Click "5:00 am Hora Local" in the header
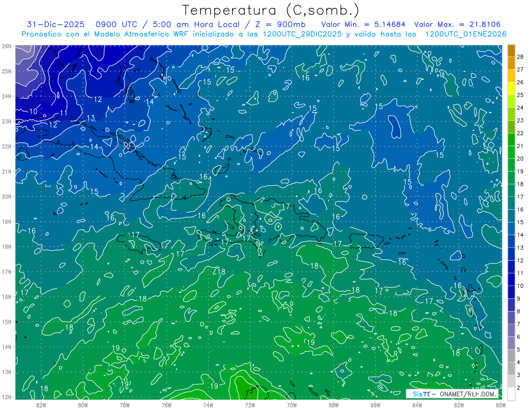 [x=197, y=24]
